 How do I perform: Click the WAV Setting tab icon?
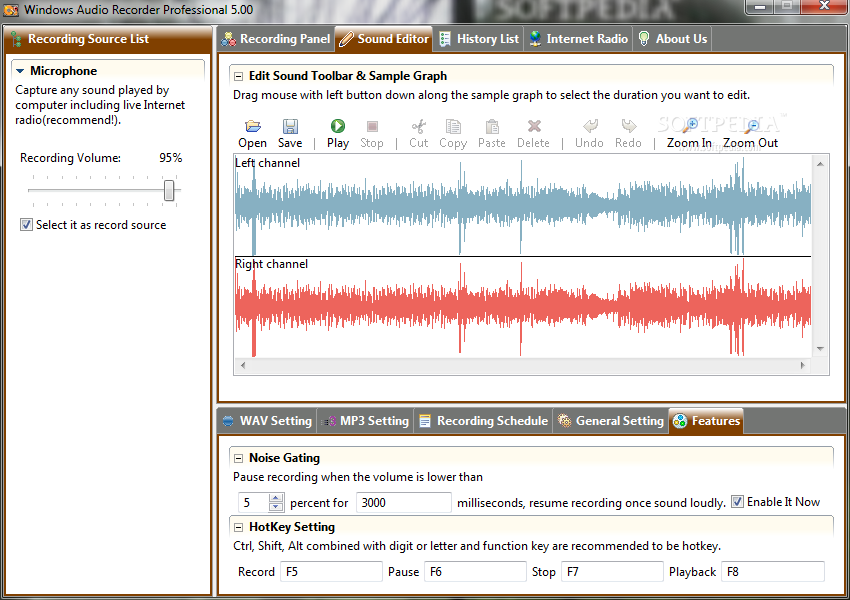[228, 421]
